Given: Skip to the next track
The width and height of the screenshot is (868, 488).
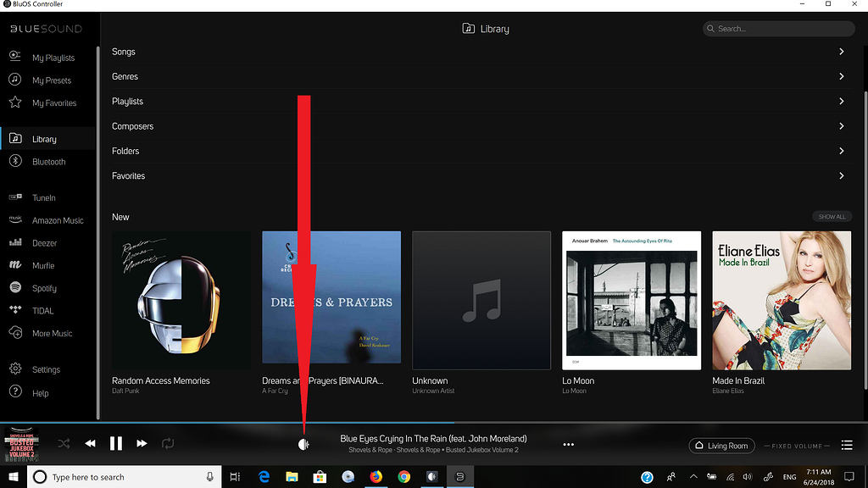Looking at the screenshot, I should pyautogui.click(x=142, y=443).
